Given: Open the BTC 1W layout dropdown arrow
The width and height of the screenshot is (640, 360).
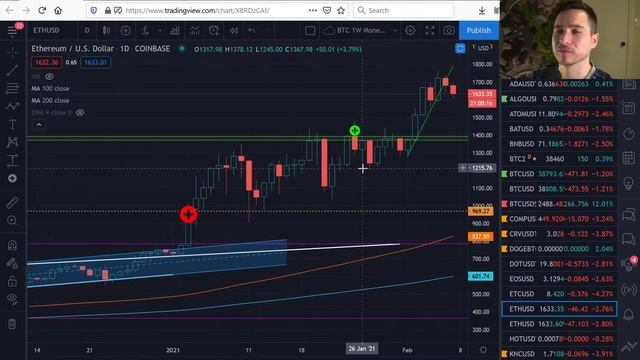Looking at the screenshot, I should (395, 31).
